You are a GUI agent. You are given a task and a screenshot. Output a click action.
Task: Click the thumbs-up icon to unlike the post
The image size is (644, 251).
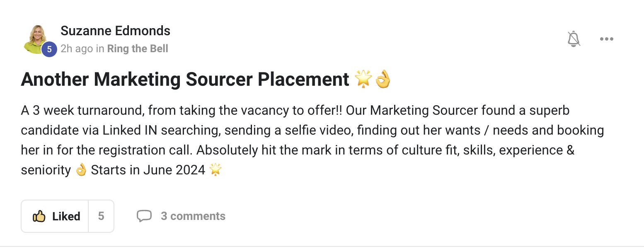[x=39, y=216]
